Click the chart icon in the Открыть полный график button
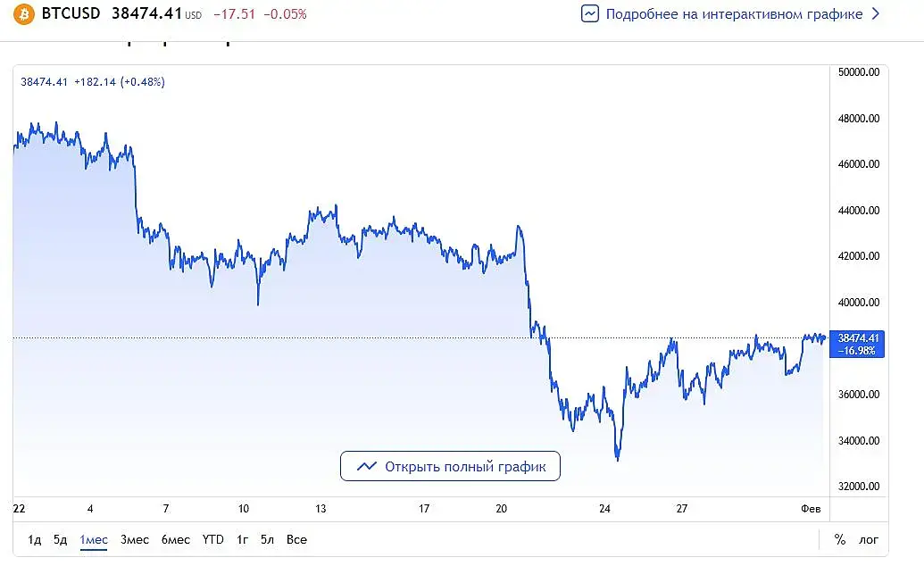This screenshot has height=566, width=924. 366,466
